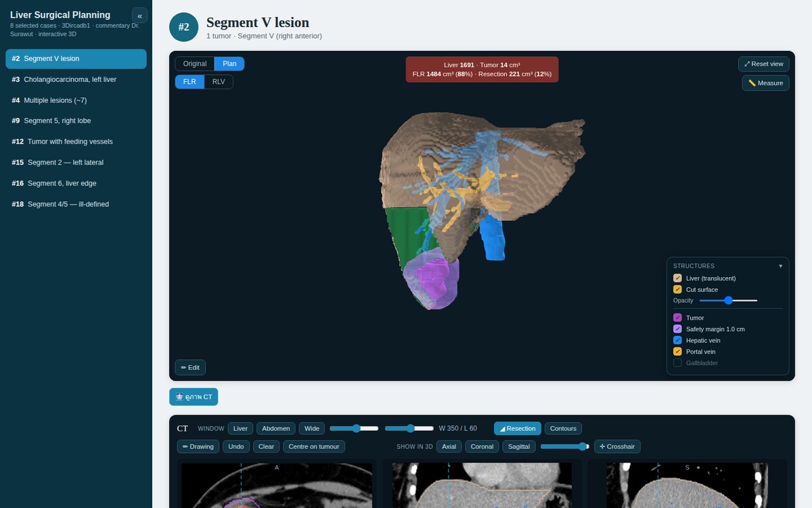Open the Edit button in 3D viewer

coord(190,367)
